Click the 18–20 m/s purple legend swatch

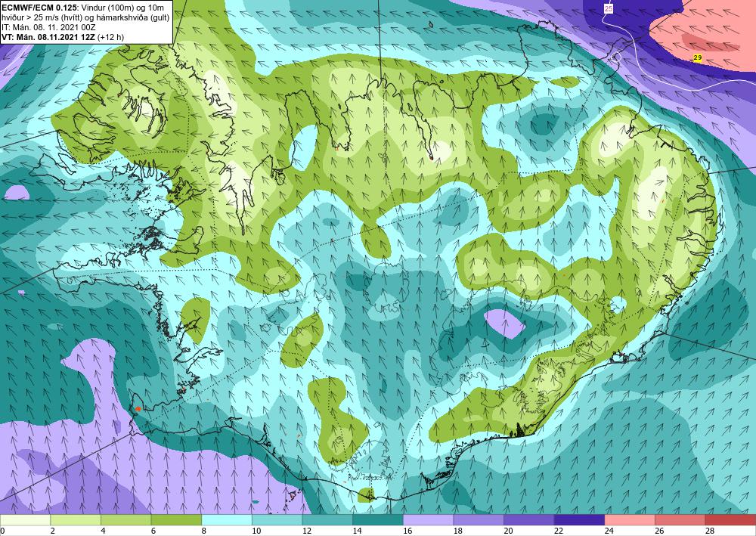click(479, 520)
